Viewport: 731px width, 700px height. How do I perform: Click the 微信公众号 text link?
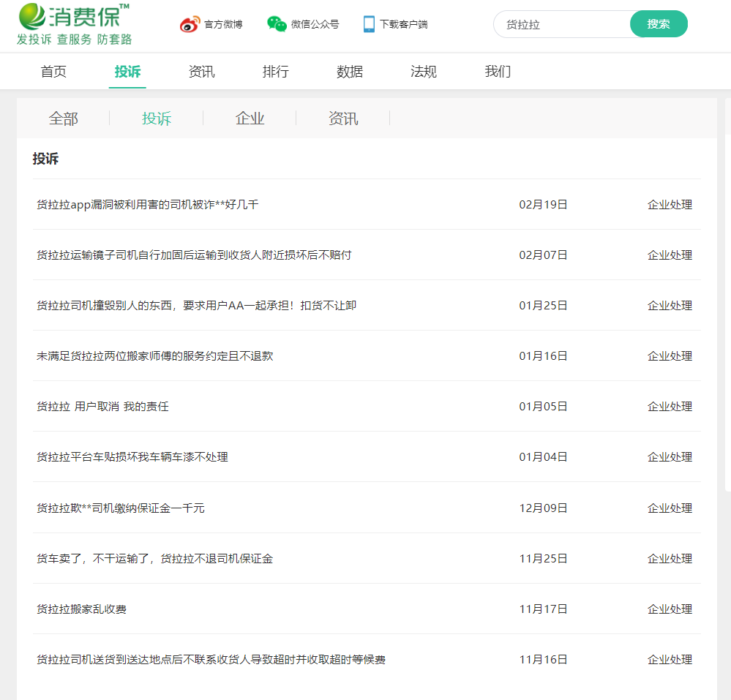point(315,24)
